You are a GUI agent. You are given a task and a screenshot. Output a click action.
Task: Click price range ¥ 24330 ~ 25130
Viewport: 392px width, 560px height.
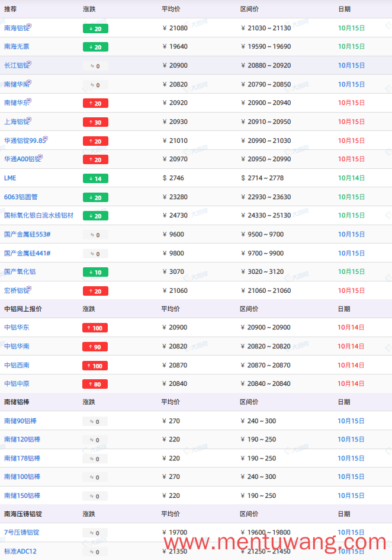[266, 215]
